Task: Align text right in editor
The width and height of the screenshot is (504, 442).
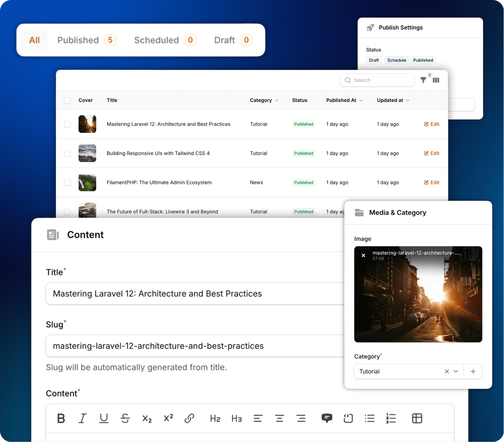Action: [301, 418]
